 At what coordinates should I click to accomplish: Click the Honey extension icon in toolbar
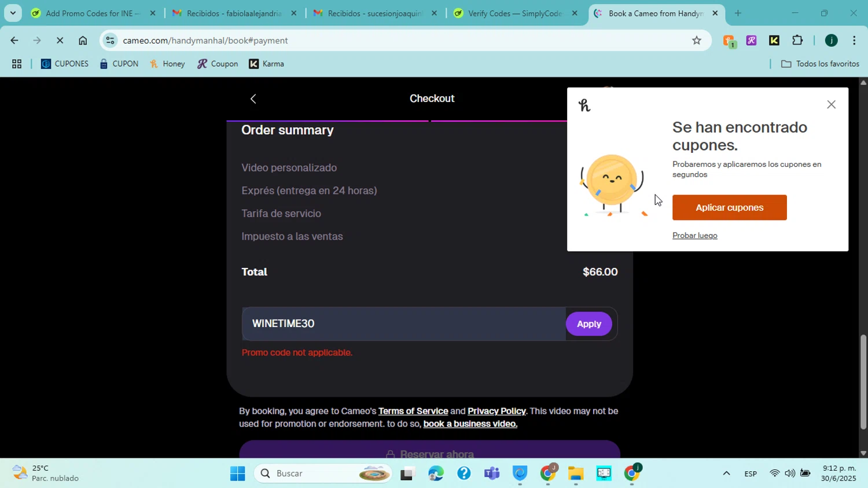(729, 41)
